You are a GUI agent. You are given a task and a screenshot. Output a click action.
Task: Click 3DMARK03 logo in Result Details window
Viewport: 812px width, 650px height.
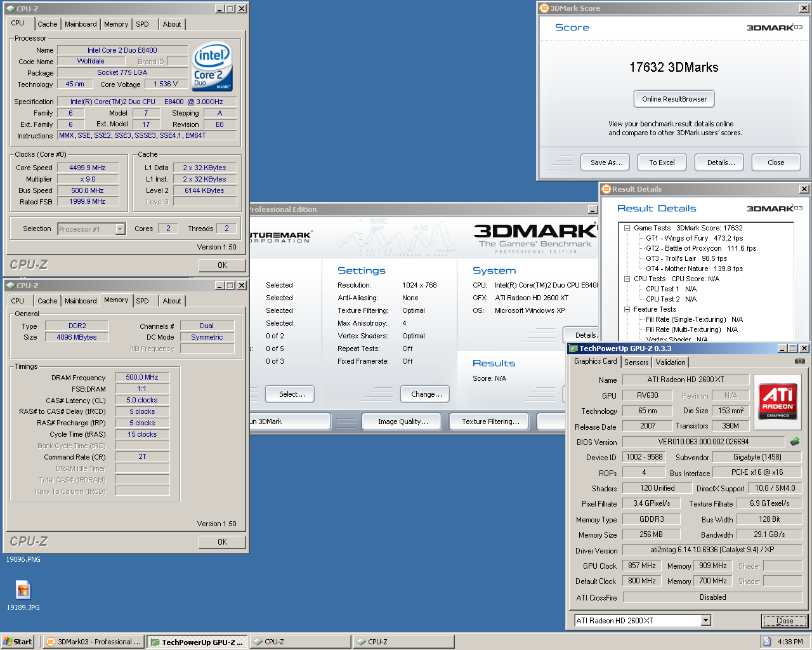(x=774, y=208)
